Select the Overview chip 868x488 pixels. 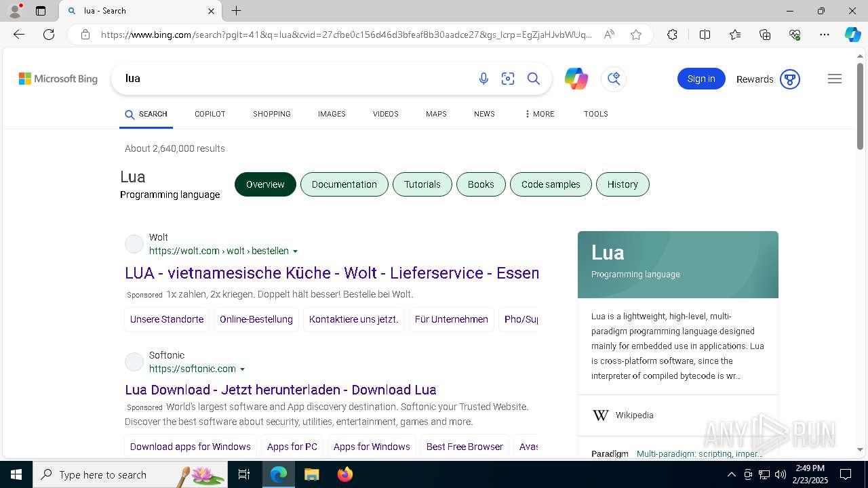pyautogui.click(x=265, y=184)
